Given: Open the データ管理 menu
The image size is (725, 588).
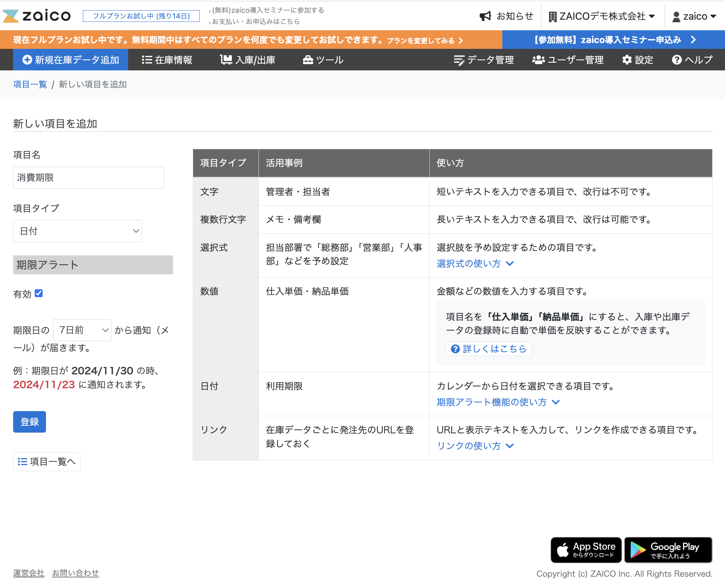Looking at the screenshot, I should 484,60.
